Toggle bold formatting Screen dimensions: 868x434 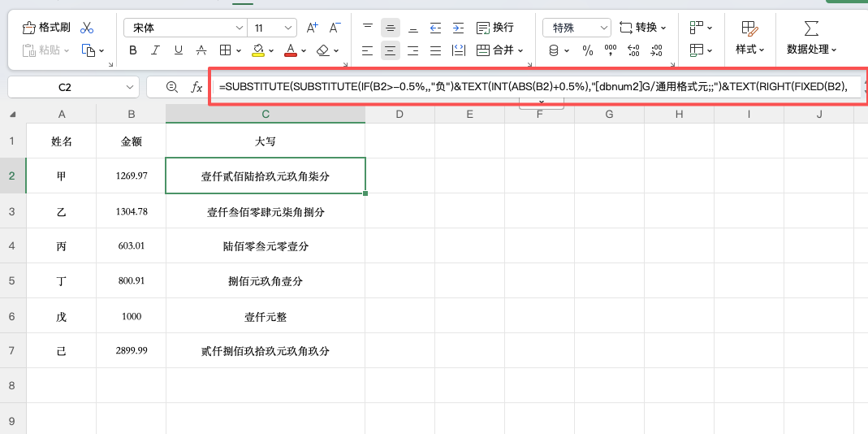(133, 50)
